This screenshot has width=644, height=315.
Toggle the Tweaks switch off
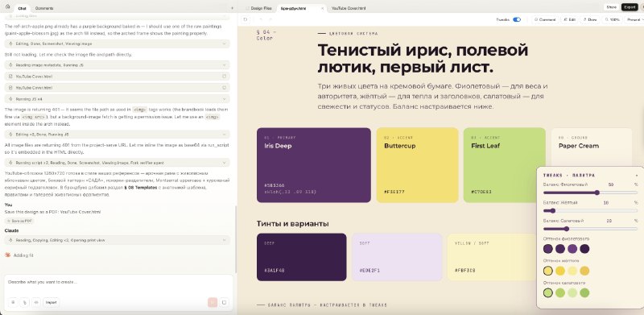point(517,19)
